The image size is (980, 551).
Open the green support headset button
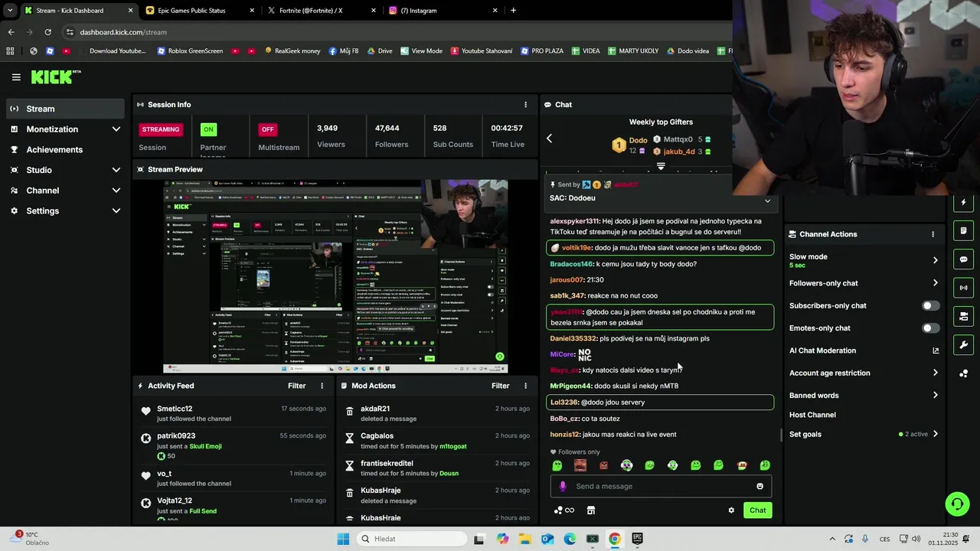(957, 504)
